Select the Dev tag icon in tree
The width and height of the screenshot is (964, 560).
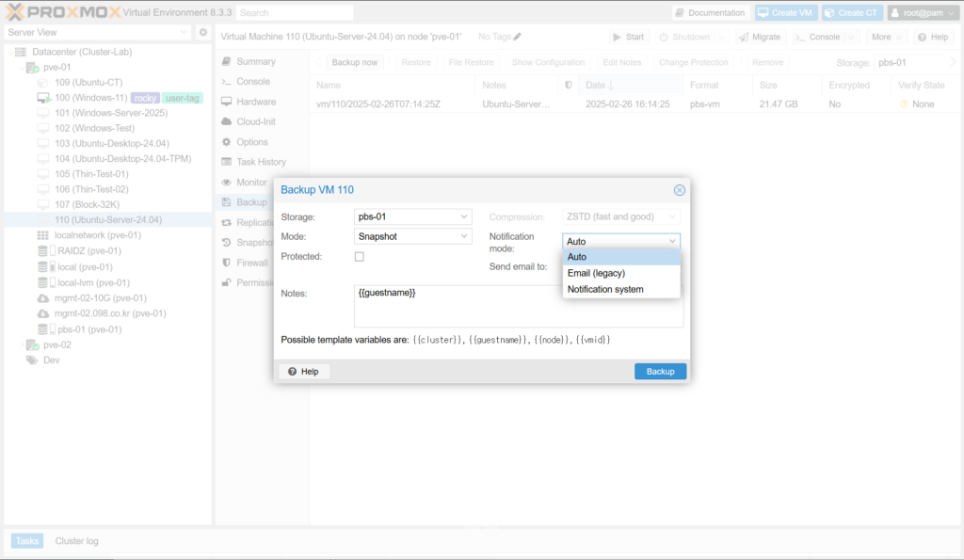coord(32,360)
